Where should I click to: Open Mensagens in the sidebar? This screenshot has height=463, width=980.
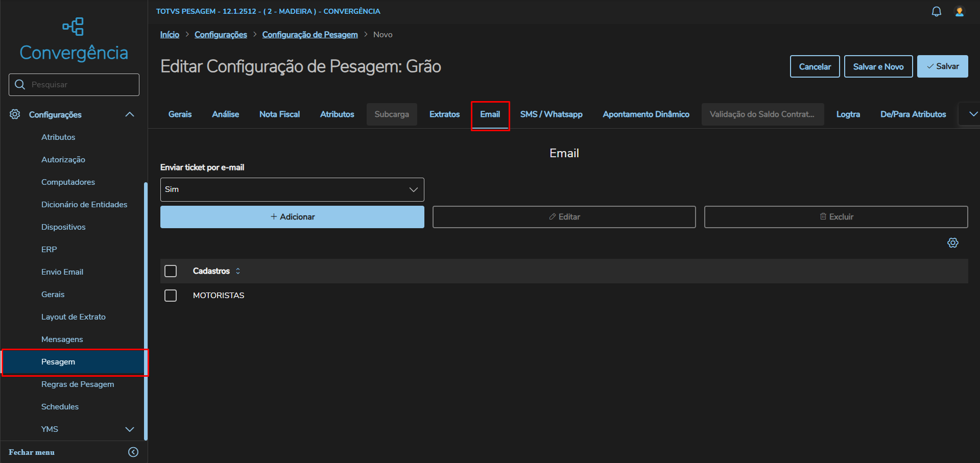point(62,339)
